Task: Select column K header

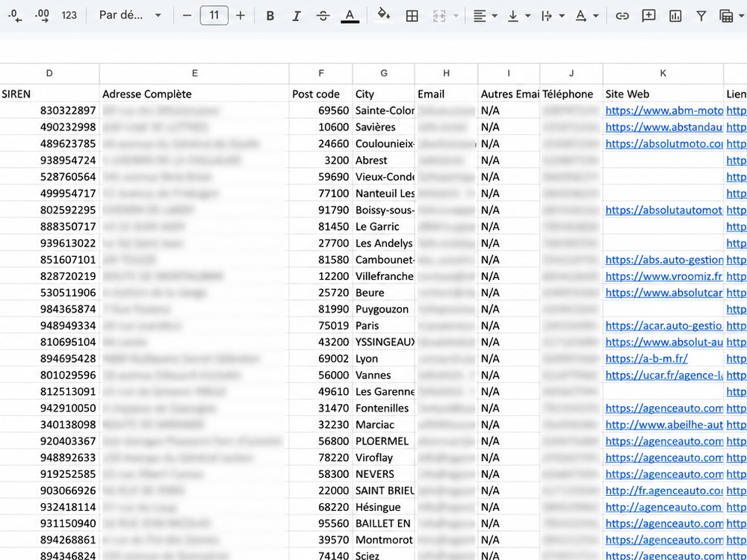Action: 663,73
